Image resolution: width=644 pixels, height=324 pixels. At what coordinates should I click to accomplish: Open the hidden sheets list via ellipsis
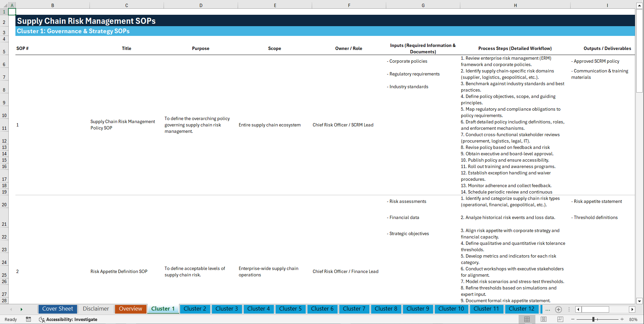click(548, 309)
